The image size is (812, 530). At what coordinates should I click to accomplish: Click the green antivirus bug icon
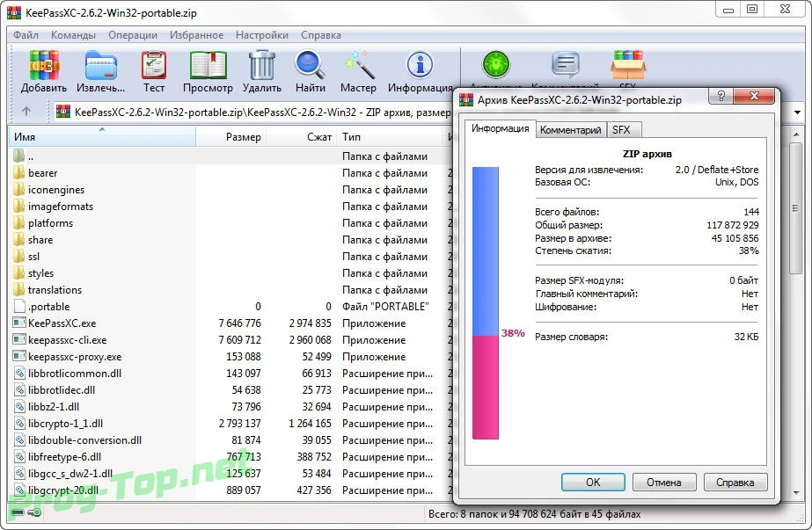pos(496,65)
